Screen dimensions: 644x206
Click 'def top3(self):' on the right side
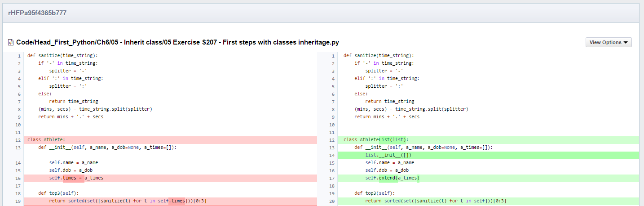point(375,193)
